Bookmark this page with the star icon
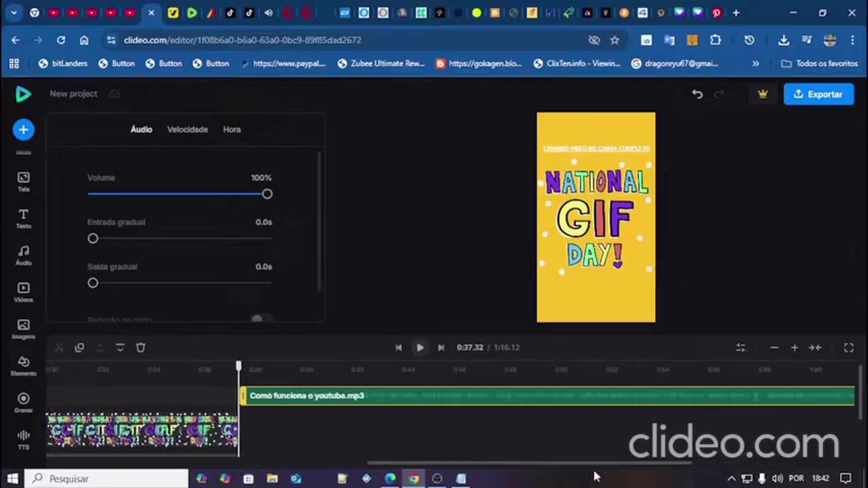This screenshot has height=488, width=868. 614,40
